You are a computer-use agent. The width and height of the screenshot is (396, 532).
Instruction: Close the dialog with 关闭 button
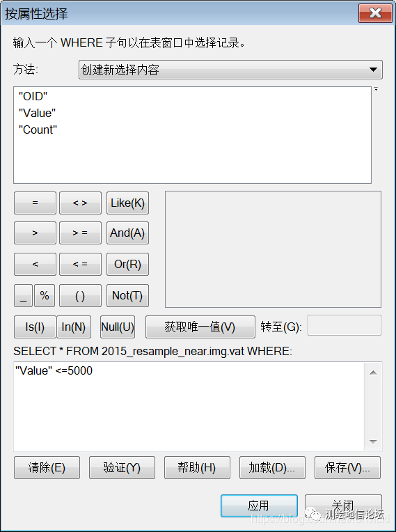point(343,506)
